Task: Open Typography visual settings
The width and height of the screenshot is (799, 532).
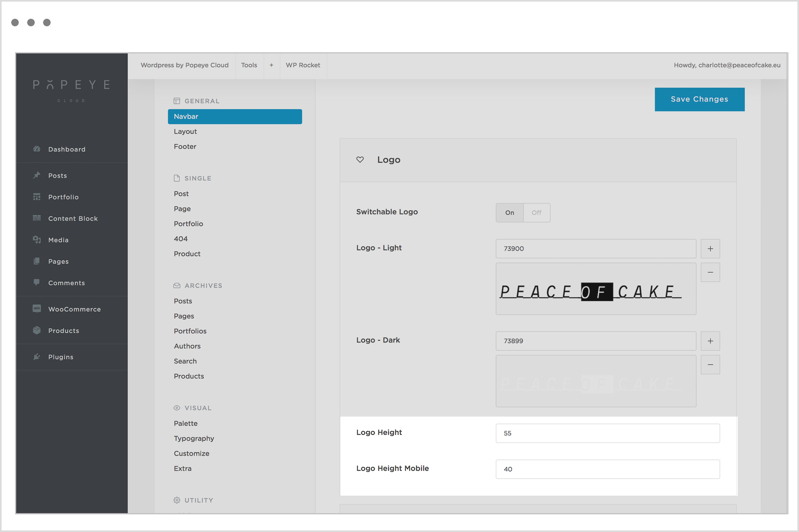Action: 194,438
